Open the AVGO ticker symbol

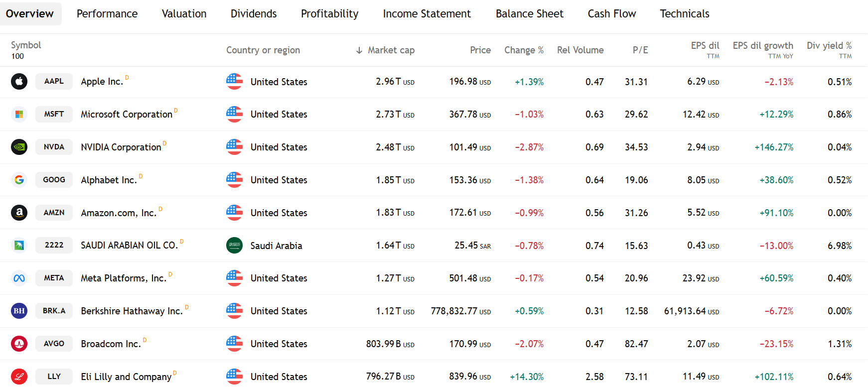pyautogui.click(x=54, y=344)
